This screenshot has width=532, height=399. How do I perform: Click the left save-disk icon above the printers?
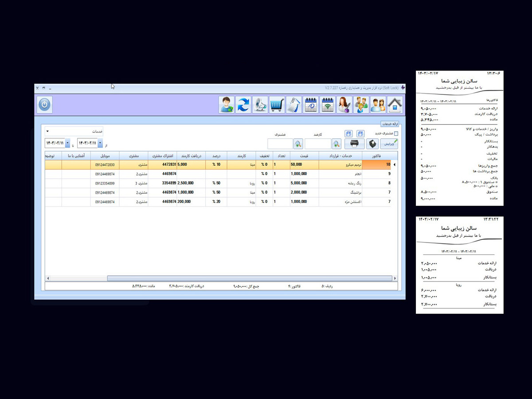pos(348,133)
